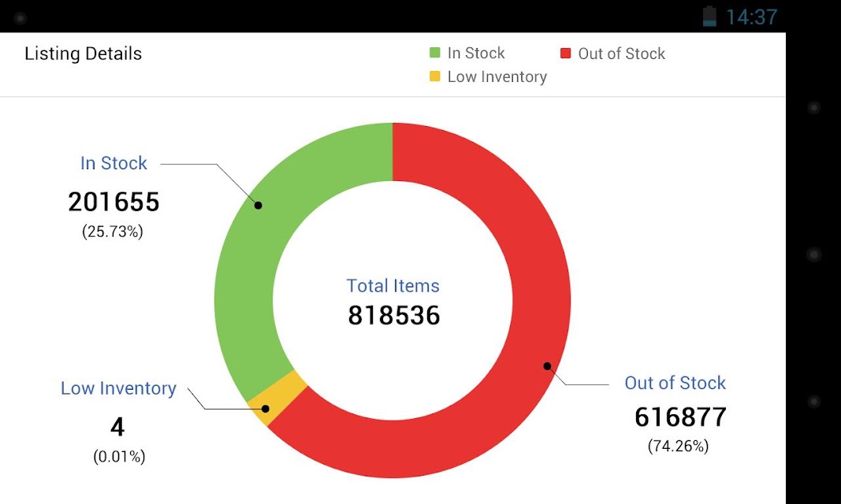Click the Out of Stock callout label
Image resolution: width=841 pixels, height=504 pixels.
tap(675, 383)
